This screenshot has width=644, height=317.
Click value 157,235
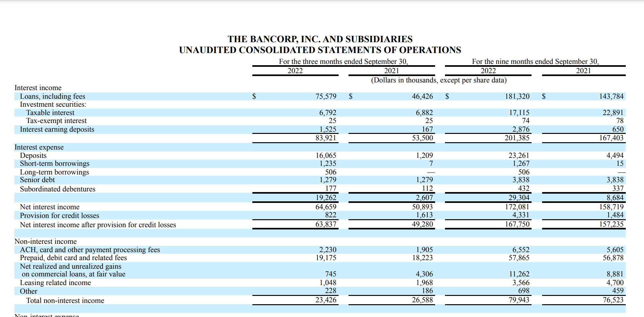point(611,224)
